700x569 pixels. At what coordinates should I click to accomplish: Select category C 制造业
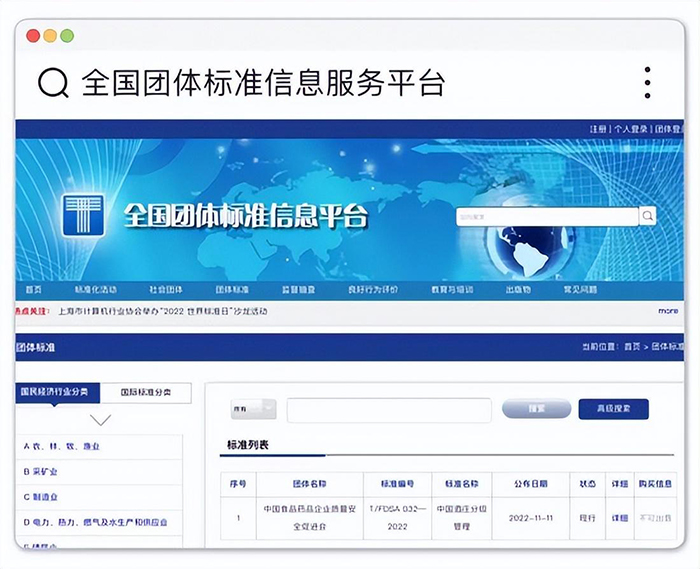tap(44, 496)
